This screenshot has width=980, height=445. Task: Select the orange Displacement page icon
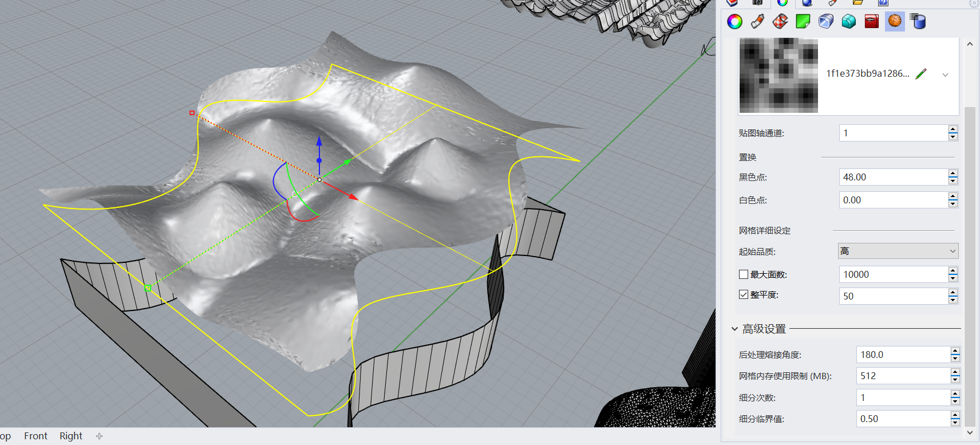coord(895,22)
